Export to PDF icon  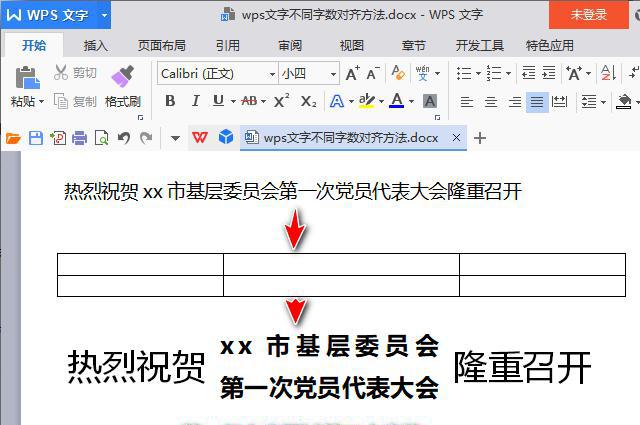(x=58, y=138)
